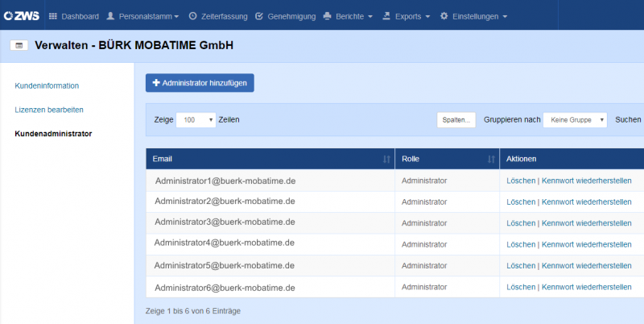Click Löschen for Administrator4

click(521, 245)
